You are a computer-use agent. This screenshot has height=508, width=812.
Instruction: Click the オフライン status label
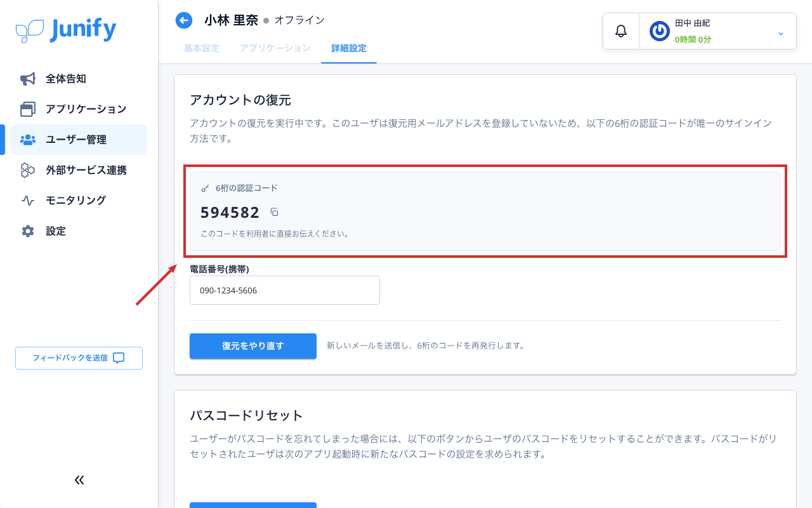click(x=299, y=20)
